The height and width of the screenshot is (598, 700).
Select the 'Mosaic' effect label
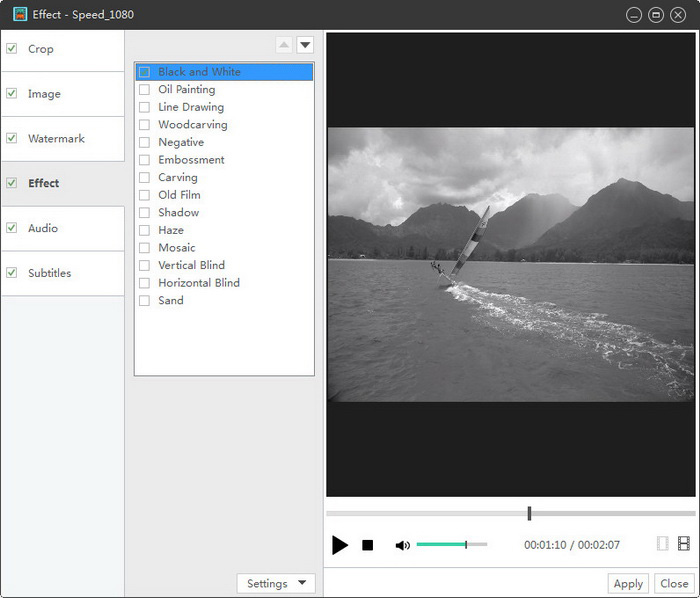tap(177, 248)
